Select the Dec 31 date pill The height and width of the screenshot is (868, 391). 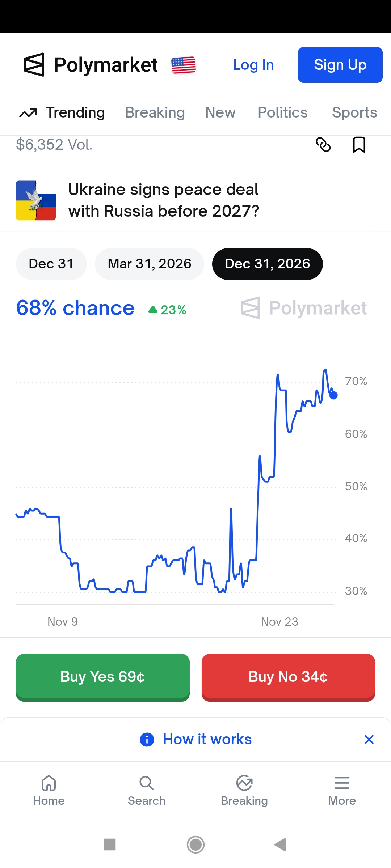point(51,264)
